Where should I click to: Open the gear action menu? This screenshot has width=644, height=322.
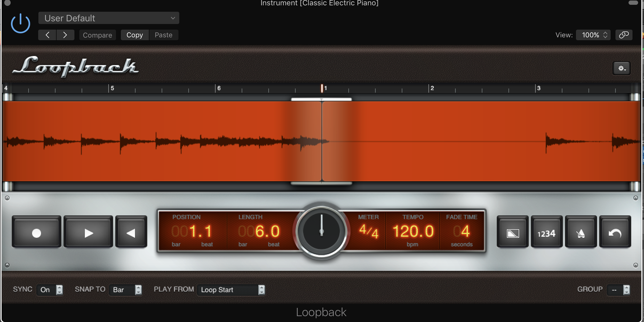pyautogui.click(x=622, y=69)
